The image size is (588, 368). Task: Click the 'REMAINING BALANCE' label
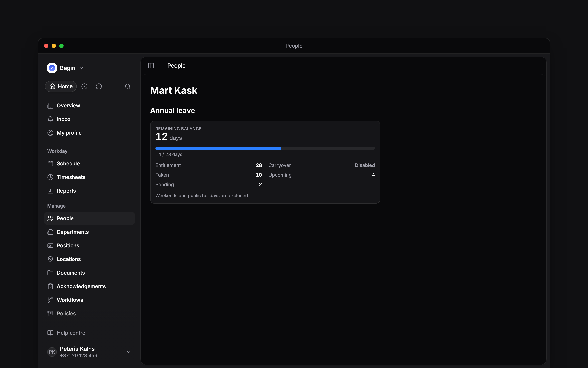[178, 129]
